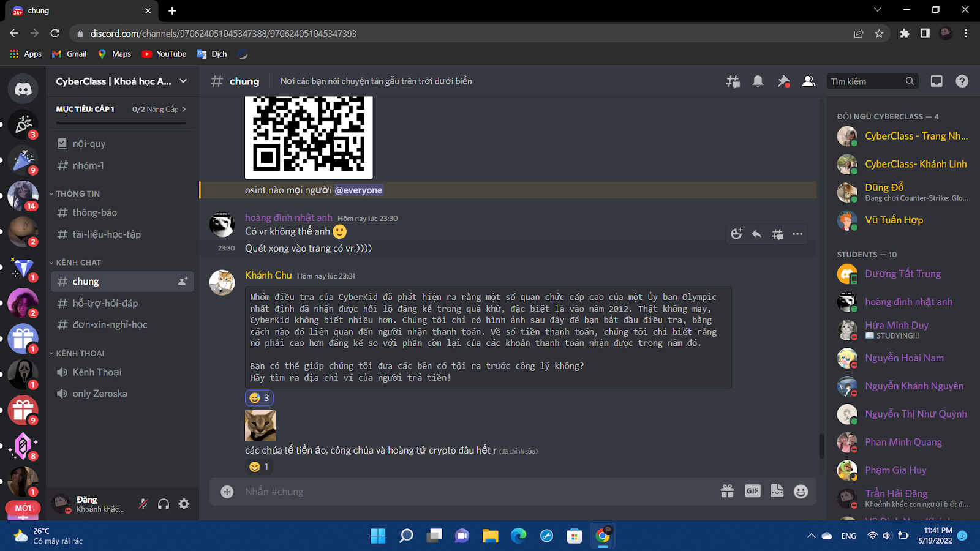Invite people to chung channel
The image size is (980, 551).
tap(183, 281)
